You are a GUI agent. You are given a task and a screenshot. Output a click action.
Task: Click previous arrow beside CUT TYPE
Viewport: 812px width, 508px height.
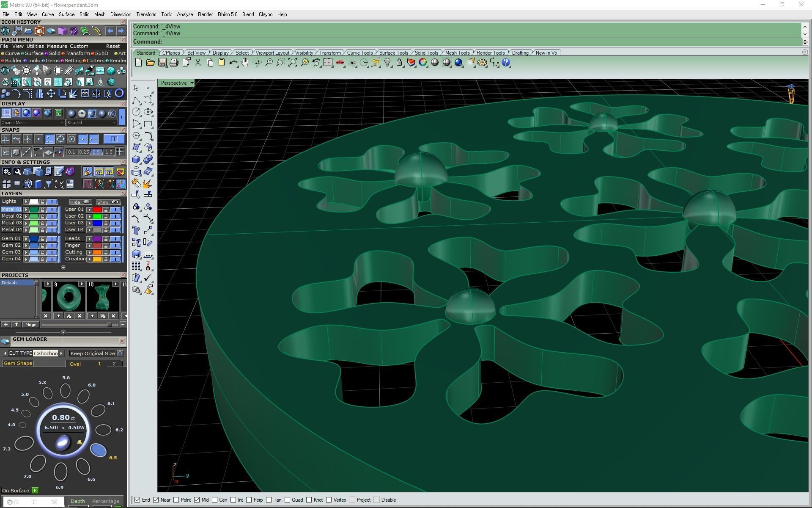(x=5, y=353)
